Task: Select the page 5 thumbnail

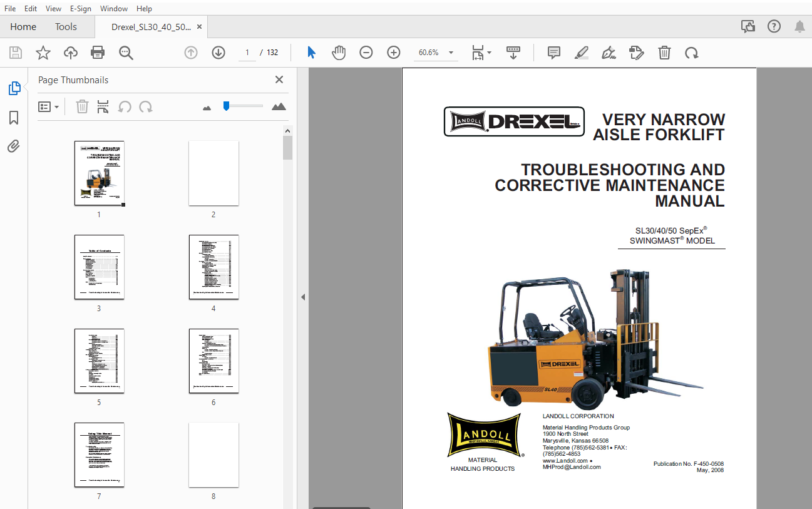Action: (99, 361)
